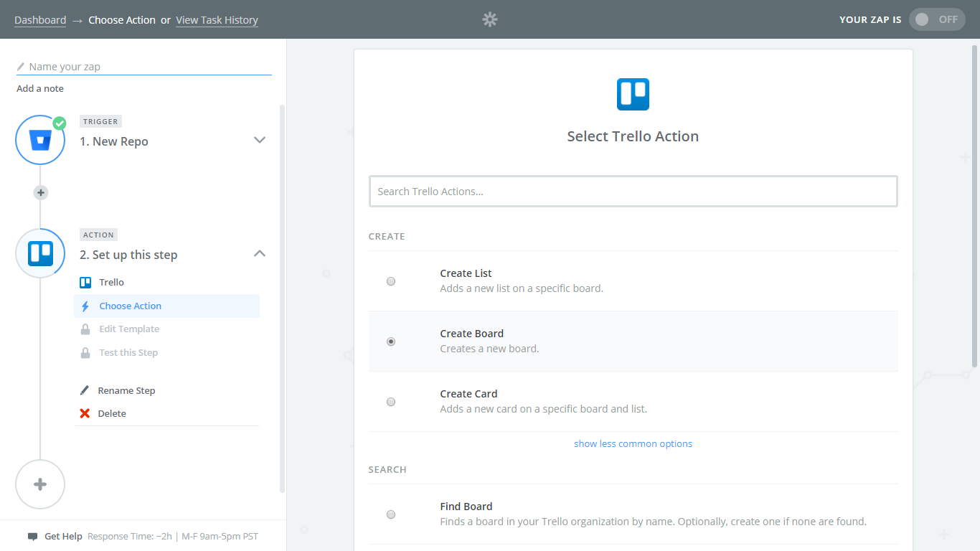
Task: Select the Find Board radio button
Action: [391, 514]
